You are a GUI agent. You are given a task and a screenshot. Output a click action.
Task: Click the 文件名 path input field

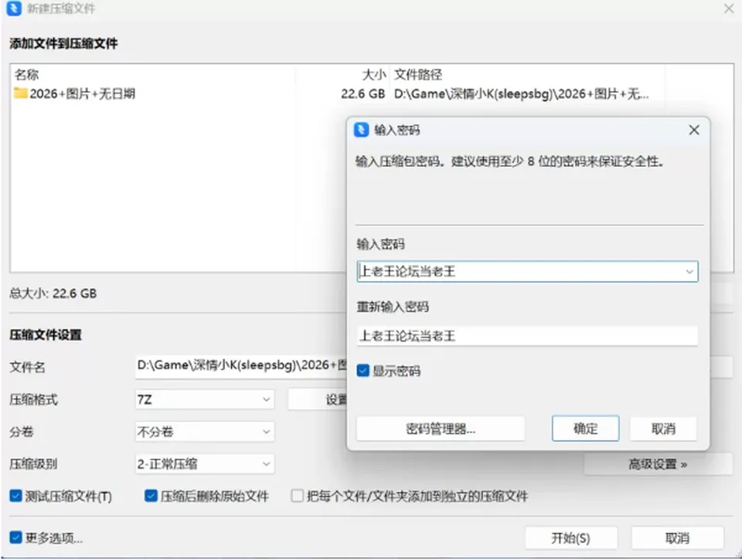pyautogui.click(x=241, y=367)
